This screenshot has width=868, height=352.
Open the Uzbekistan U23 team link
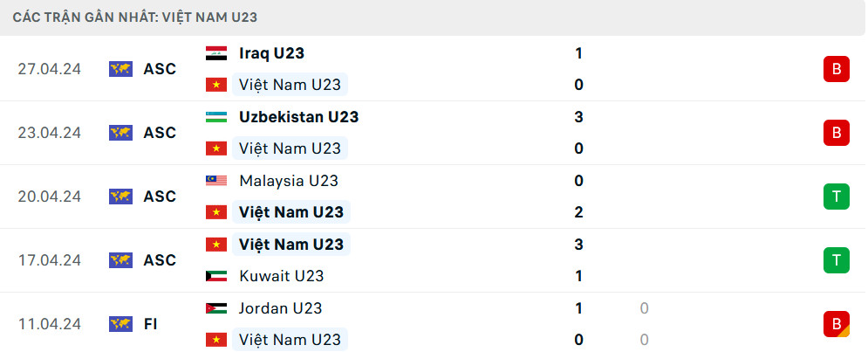[298, 117]
